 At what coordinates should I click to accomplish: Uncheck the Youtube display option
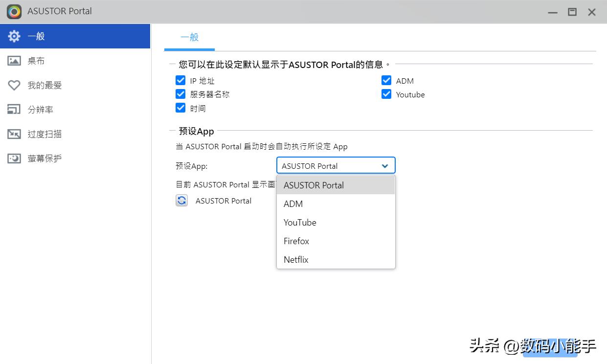386,94
